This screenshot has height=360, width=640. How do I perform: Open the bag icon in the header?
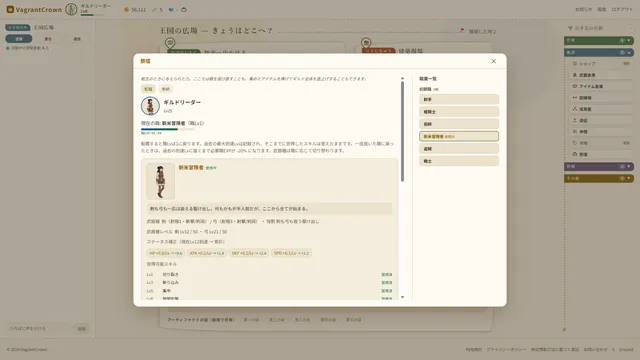coord(184,9)
